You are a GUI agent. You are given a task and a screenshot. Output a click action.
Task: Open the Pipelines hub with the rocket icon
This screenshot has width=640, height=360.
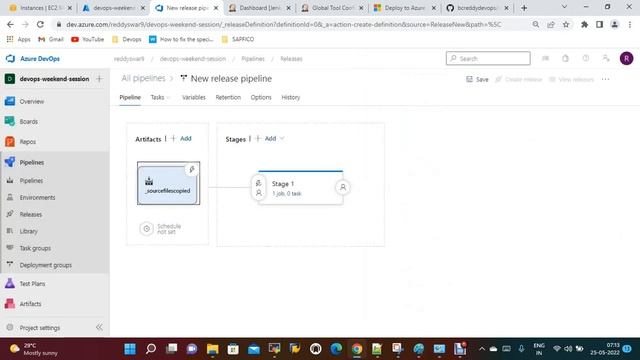32,162
